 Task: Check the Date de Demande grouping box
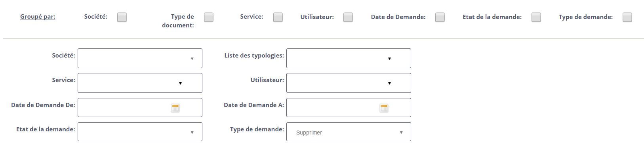point(440,17)
